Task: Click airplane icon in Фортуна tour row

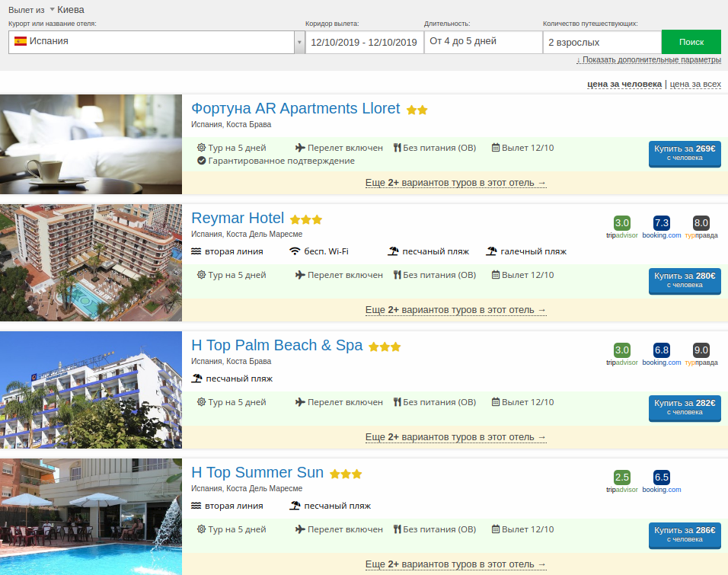Action: click(x=300, y=148)
